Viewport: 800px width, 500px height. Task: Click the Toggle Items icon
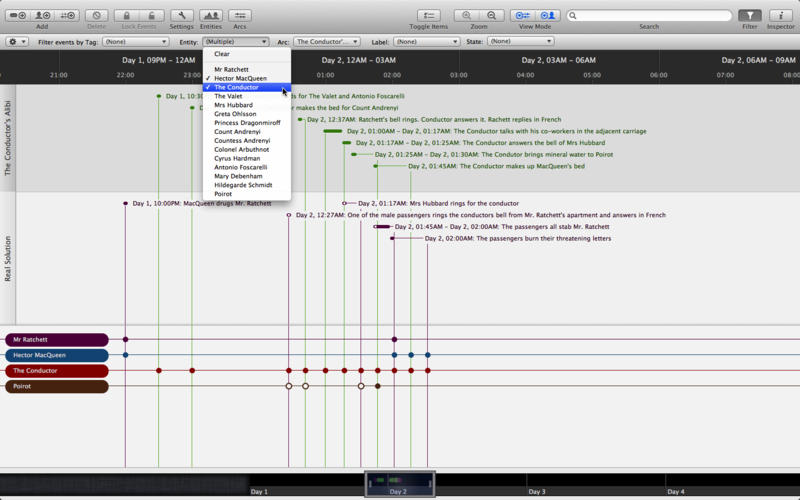[x=429, y=16]
